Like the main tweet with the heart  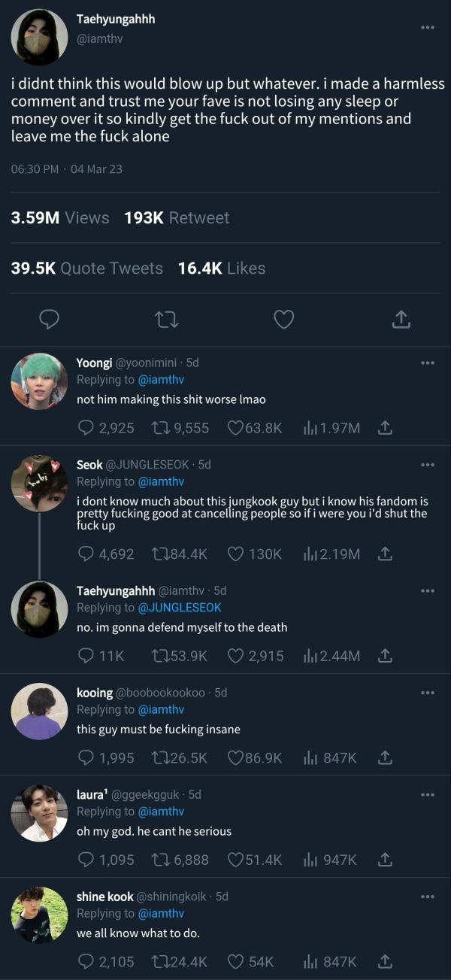(x=283, y=320)
